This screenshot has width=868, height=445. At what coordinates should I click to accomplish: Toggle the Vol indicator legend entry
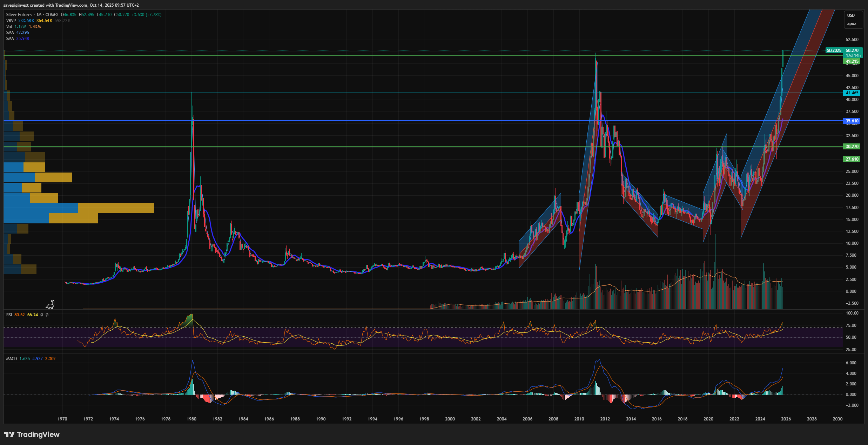coord(9,27)
